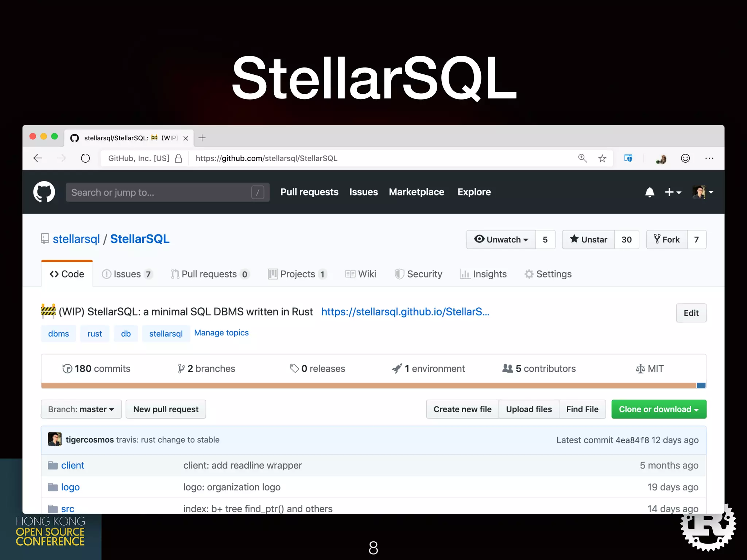Open the collections icon in browser toolbar
The height and width of the screenshot is (560, 747).
(628, 158)
